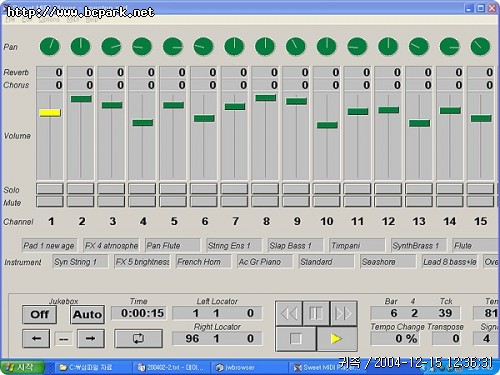Screen dimensions: 500x375
Task: Adjust the Pan knob for channel 7
Action: click(234, 46)
